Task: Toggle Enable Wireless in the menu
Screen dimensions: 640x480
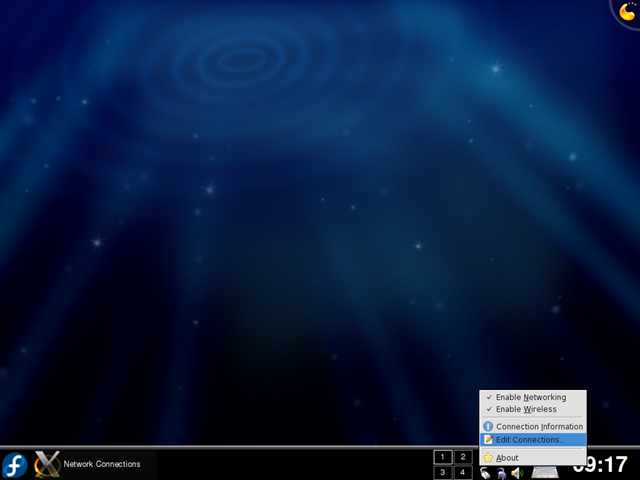Action: (533, 409)
